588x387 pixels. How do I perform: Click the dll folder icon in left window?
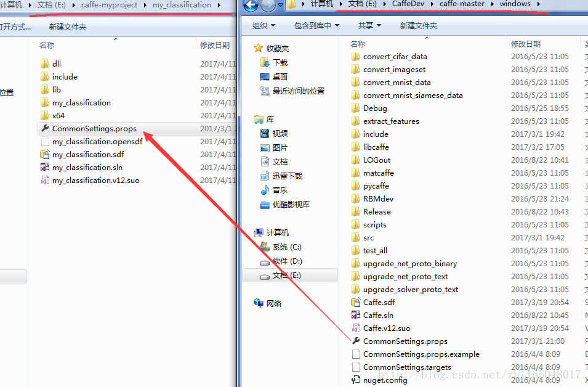(x=44, y=63)
